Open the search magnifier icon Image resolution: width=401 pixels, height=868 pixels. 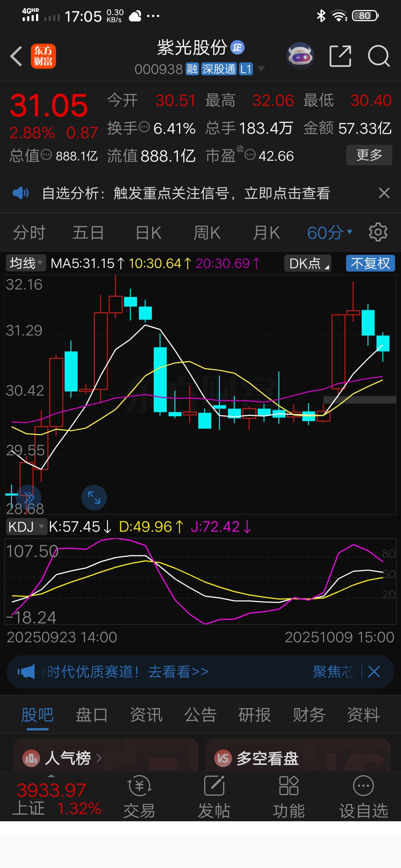coord(379,56)
